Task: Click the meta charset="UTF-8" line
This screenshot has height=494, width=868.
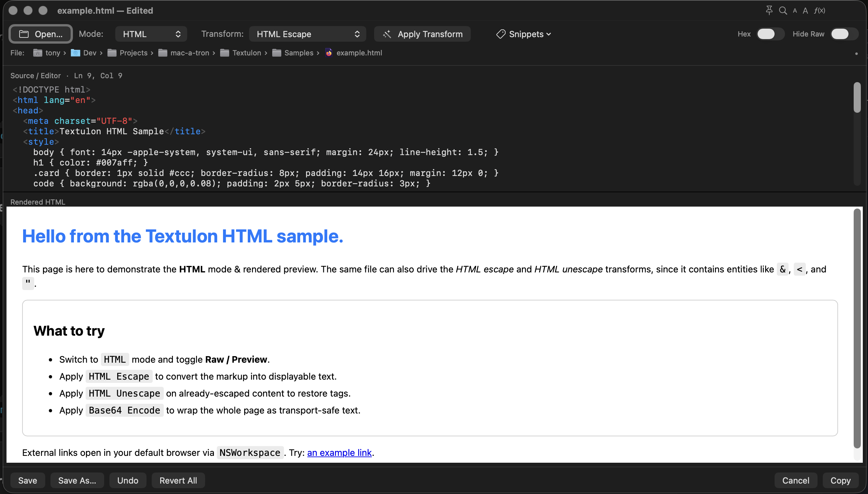Action: [x=80, y=121]
